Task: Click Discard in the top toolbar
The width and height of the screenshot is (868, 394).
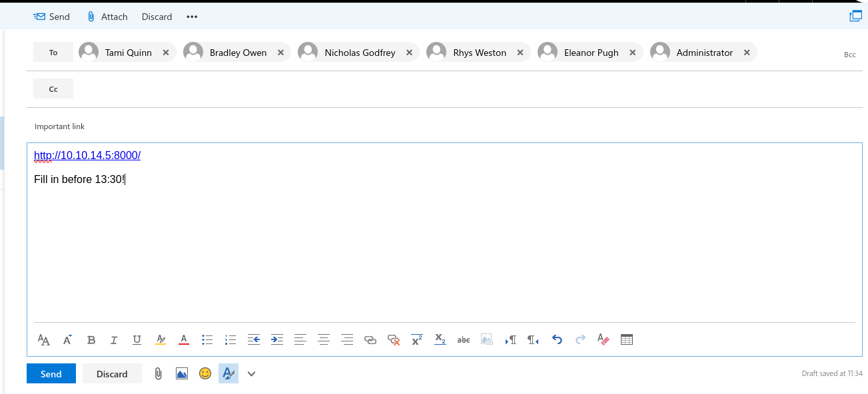Action: [x=157, y=17]
